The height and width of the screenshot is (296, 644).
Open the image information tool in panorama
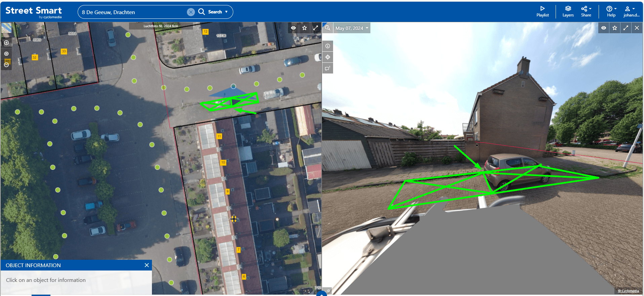pyautogui.click(x=328, y=46)
